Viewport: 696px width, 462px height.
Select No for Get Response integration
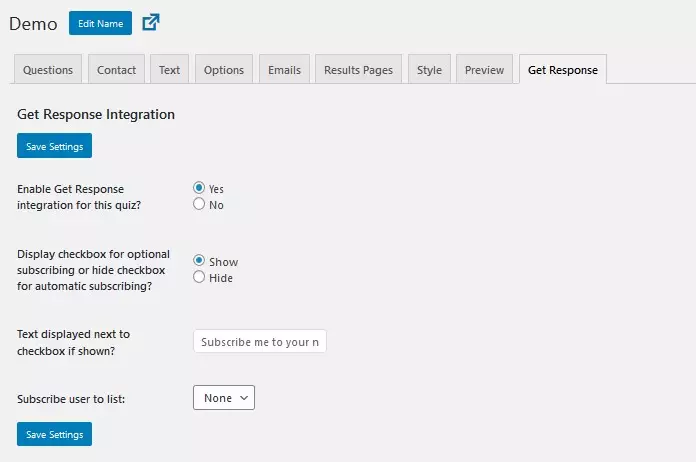tap(199, 204)
